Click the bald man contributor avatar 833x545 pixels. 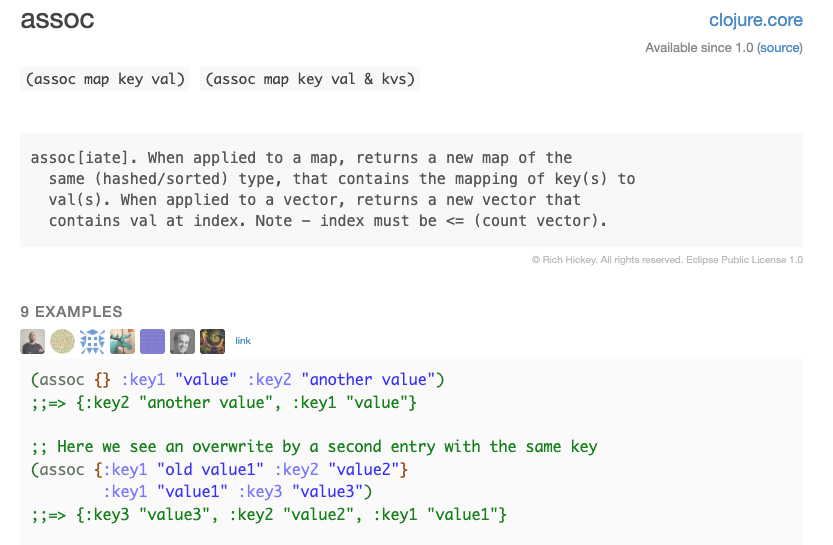[33, 341]
